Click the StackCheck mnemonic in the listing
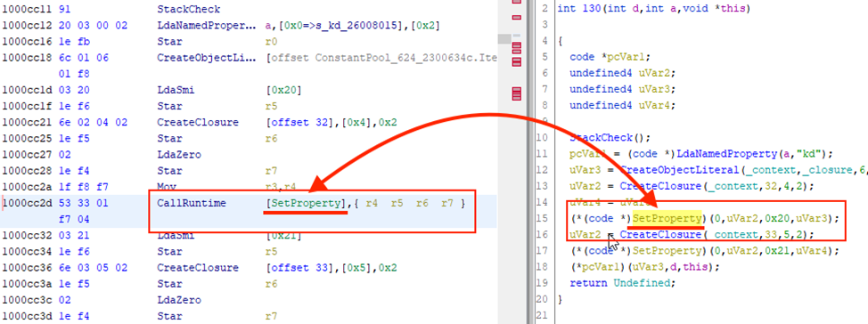868x324 pixels. (189, 10)
